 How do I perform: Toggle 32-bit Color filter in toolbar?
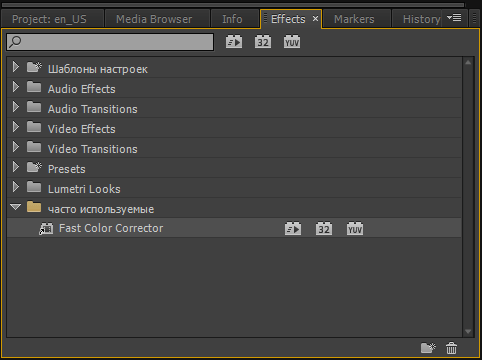[x=263, y=42]
